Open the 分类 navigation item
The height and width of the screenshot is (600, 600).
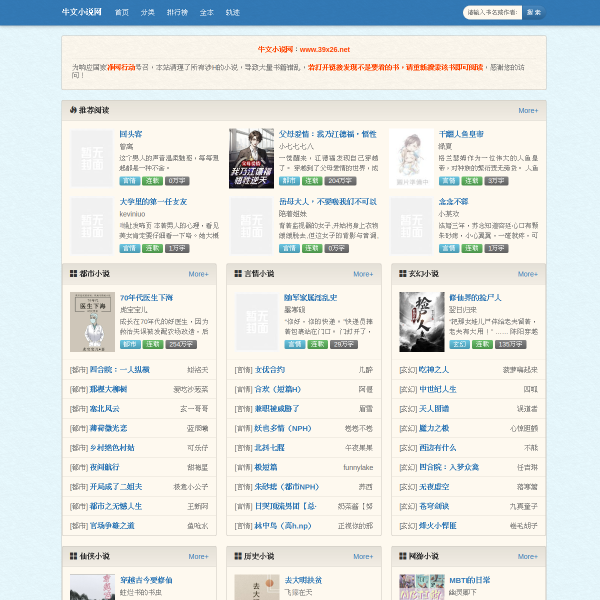click(147, 12)
